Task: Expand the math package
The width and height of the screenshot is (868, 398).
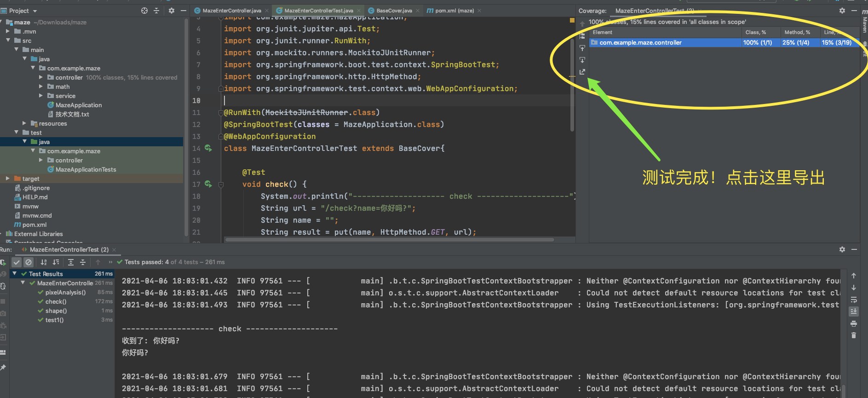Action: coord(41,87)
